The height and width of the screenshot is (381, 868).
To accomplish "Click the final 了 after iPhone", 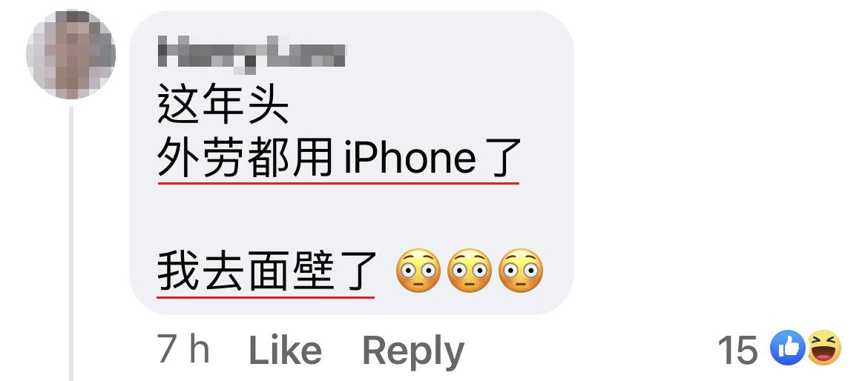I will coord(503,158).
